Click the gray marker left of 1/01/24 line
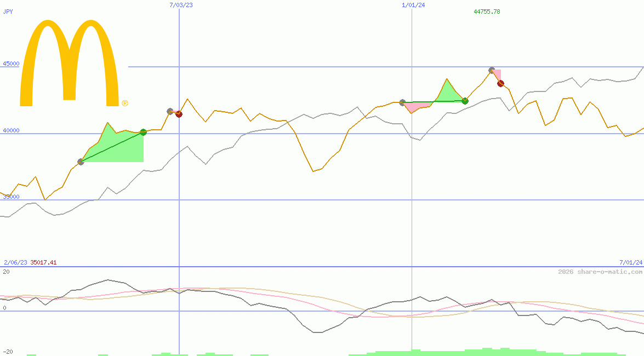644x356 pixels. click(x=402, y=102)
